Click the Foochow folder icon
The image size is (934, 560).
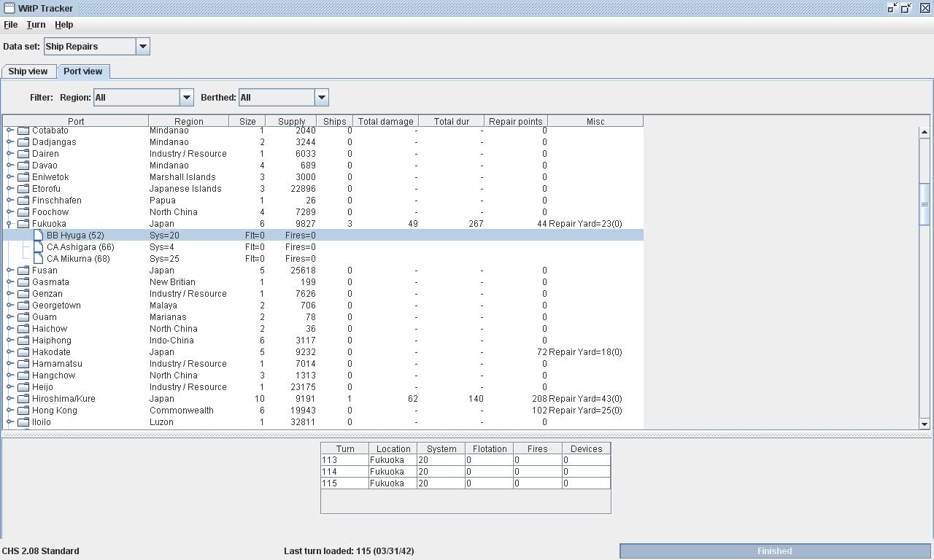pos(23,212)
